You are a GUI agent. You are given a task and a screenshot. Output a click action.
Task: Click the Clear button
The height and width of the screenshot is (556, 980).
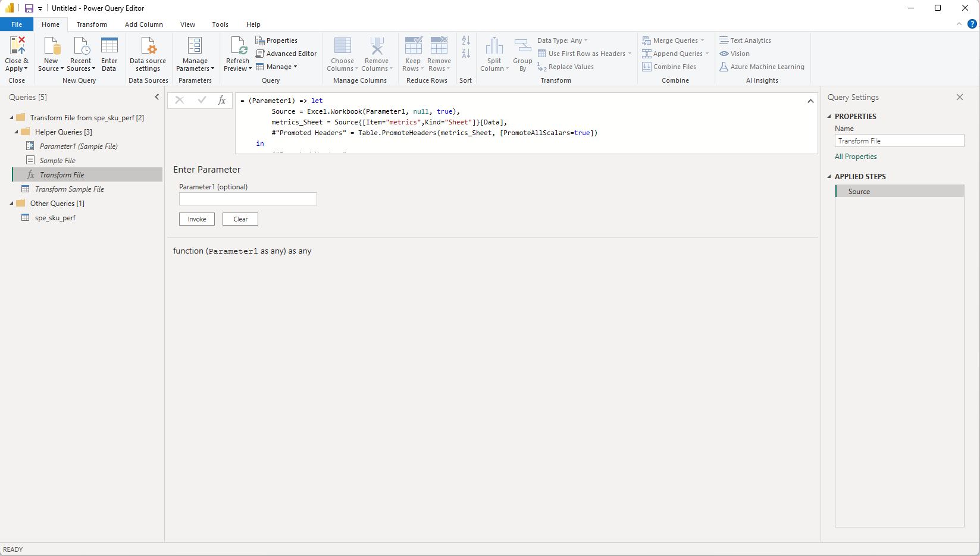pyautogui.click(x=240, y=219)
